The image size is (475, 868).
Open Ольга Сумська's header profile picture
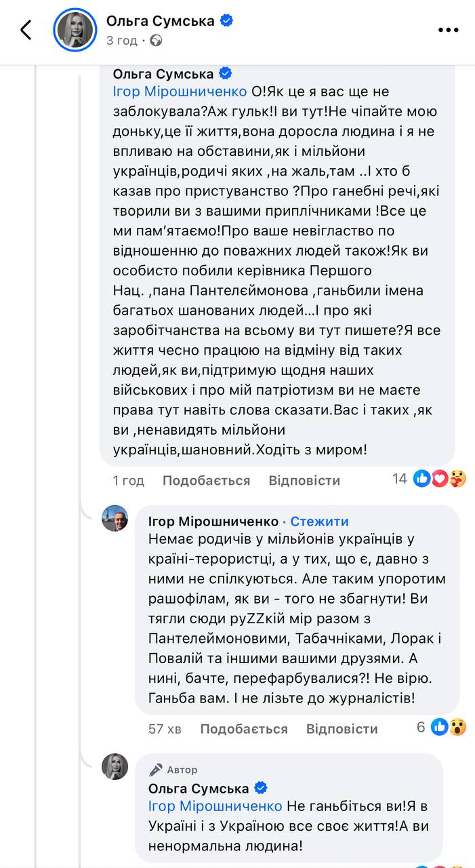(x=75, y=31)
